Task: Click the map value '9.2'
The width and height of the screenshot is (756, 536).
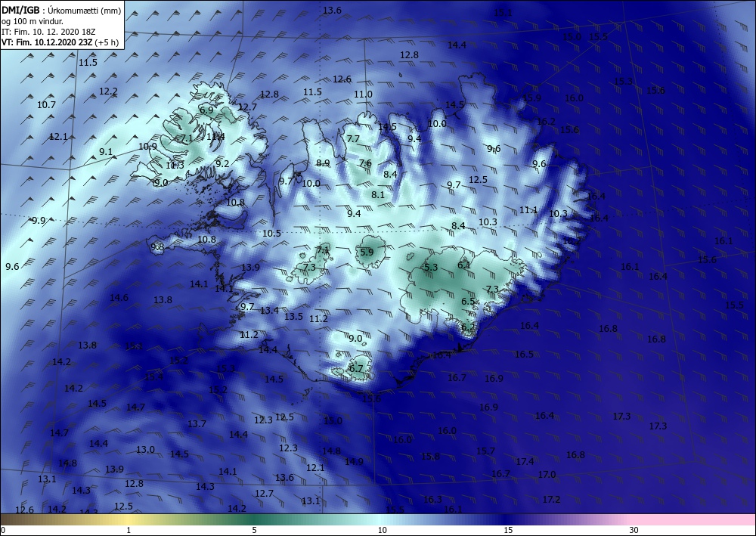Action: [222, 164]
